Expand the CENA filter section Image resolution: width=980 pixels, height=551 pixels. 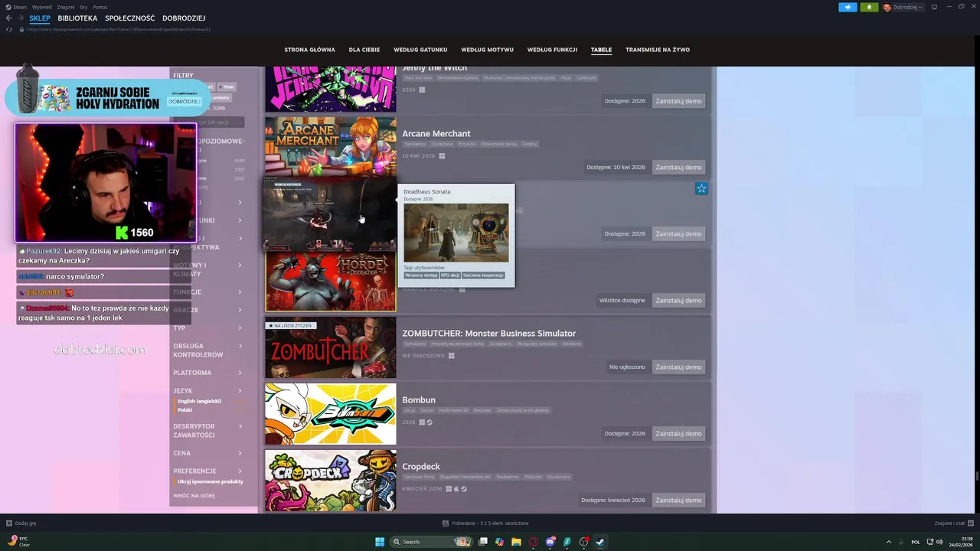tap(207, 454)
